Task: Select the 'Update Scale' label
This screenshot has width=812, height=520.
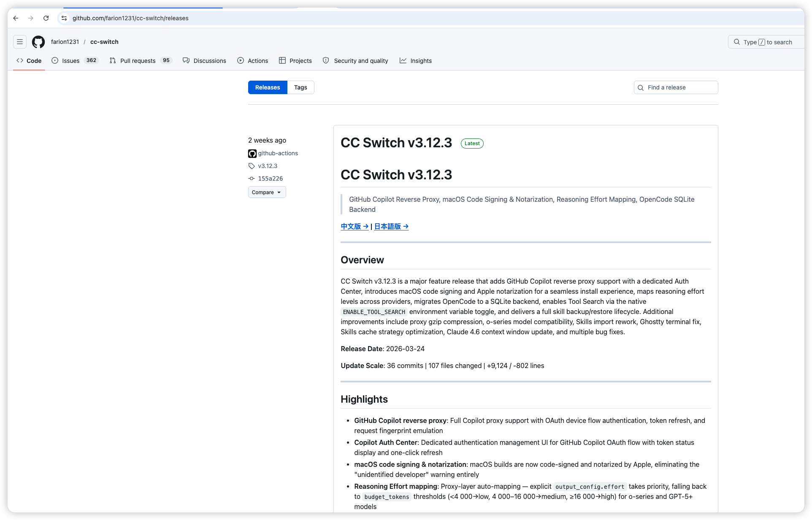Action: (363, 366)
